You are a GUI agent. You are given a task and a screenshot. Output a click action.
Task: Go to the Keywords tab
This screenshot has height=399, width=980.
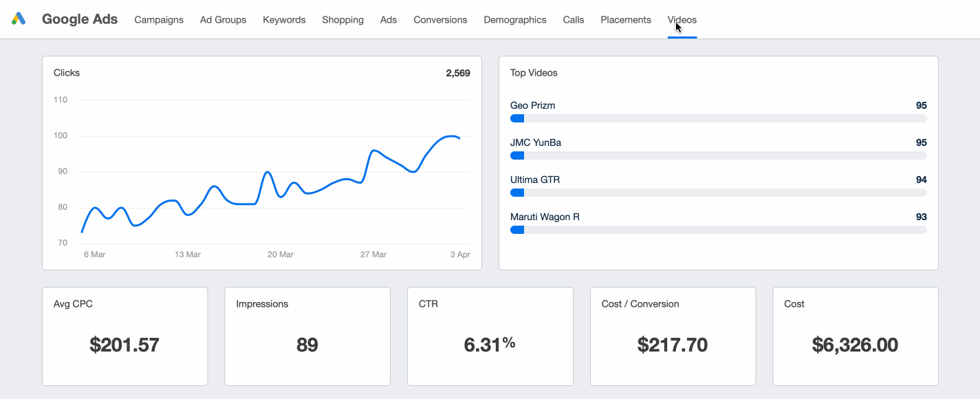tap(284, 20)
